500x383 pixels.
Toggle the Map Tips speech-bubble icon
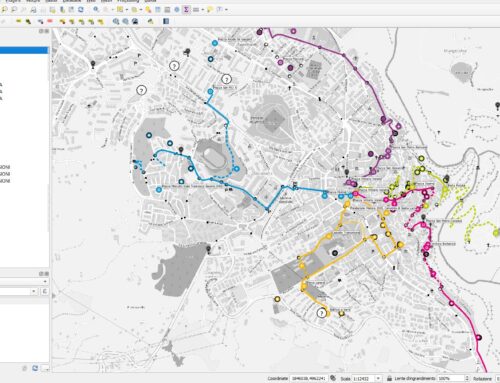tap(210, 10)
